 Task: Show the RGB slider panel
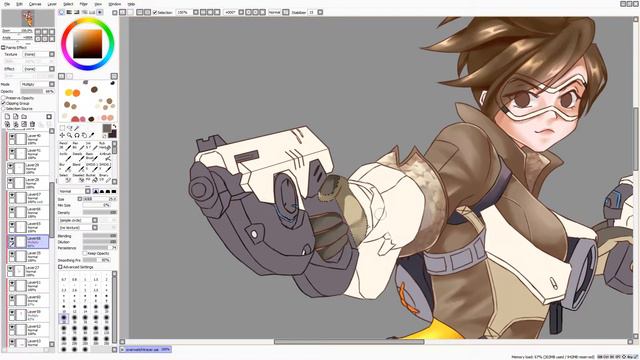(69, 13)
